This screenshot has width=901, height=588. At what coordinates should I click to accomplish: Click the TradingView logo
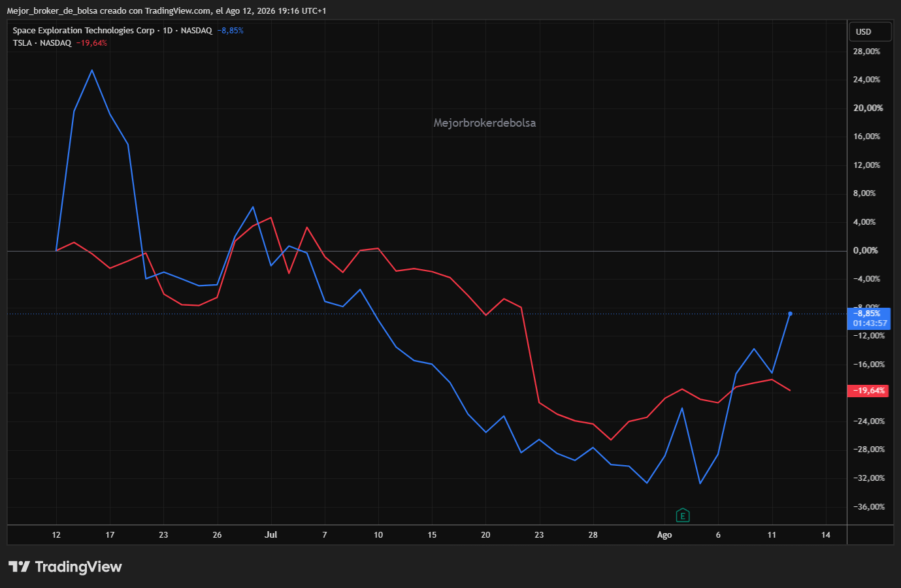pos(65,566)
